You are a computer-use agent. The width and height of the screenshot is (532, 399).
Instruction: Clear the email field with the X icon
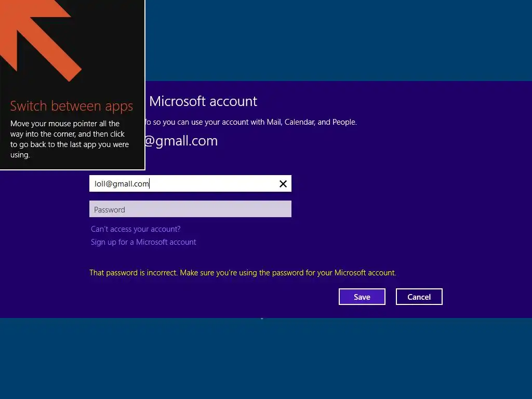tap(283, 184)
